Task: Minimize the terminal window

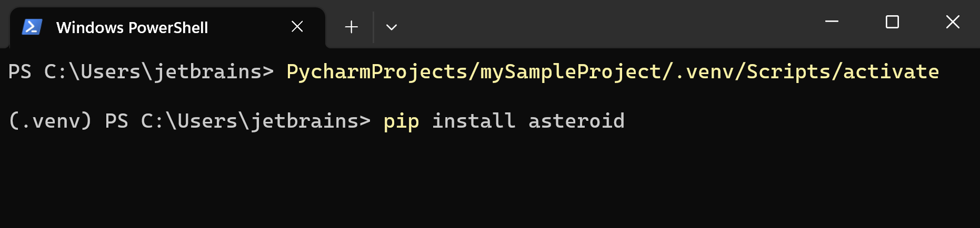Action: click(832, 22)
